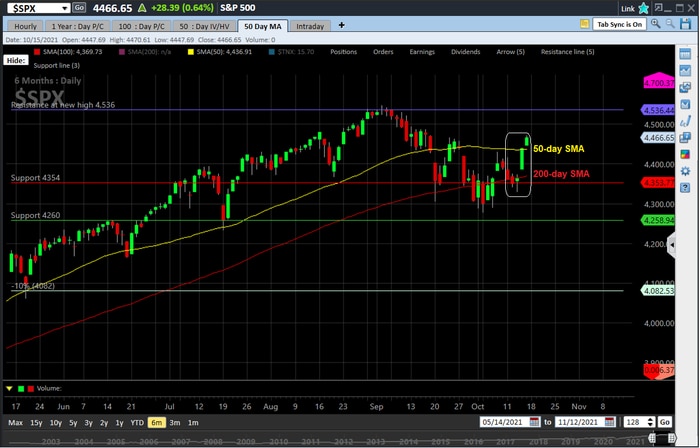The width and height of the screenshot is (700, 448).
Task: Click the compare charts icon in right sidebar
Action: pyautogui.click(x=685, y=87)
